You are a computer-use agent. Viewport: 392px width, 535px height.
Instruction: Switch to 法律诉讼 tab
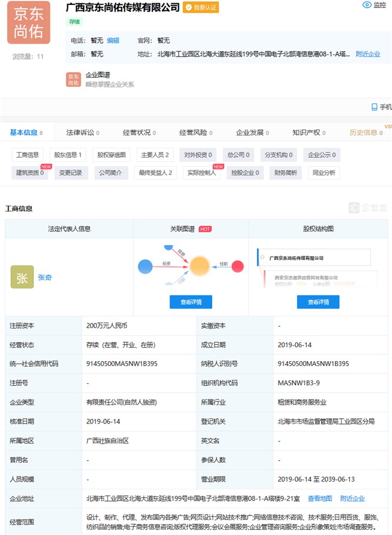click(x=80, y=132)
